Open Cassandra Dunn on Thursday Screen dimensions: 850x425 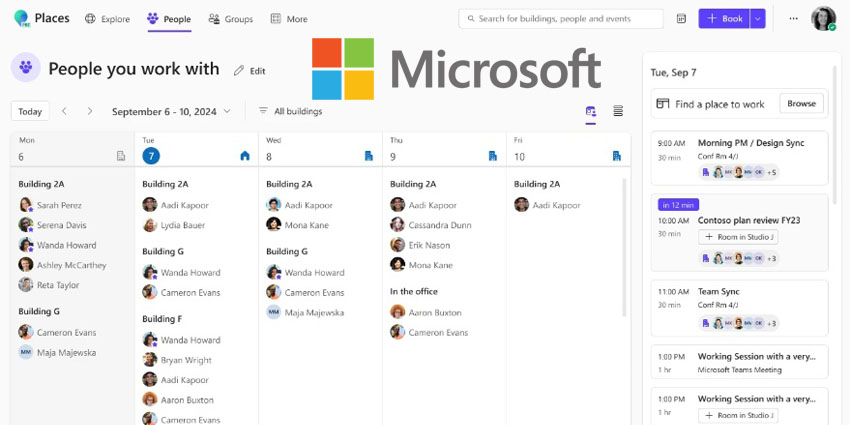(x=431, y=225)
